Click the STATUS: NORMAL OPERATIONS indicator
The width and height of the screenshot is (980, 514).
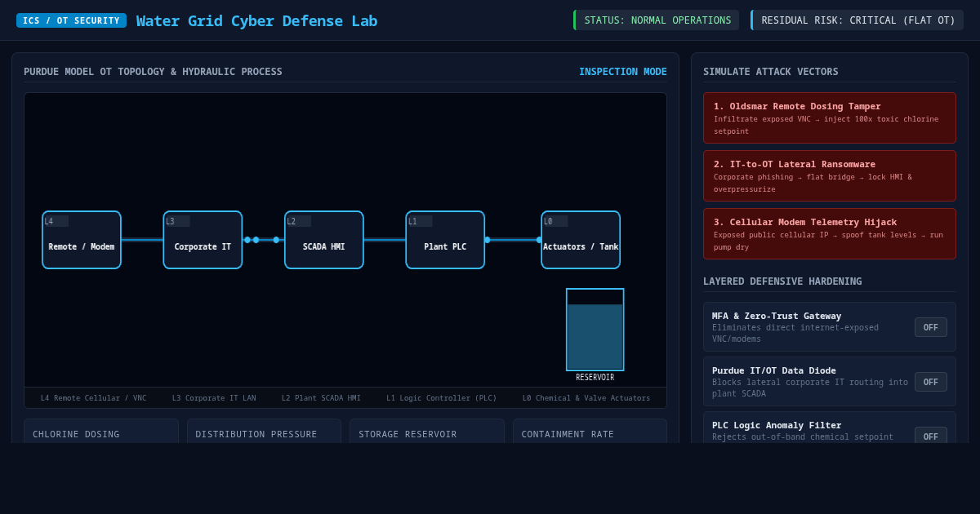pyautogui.click(x=657, y=20)
